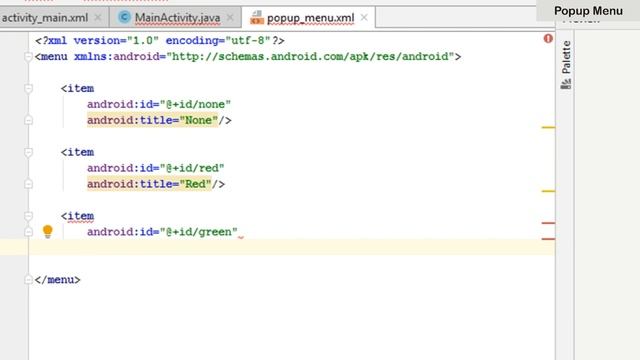Open the MainActivity.java tab

[x=177, y=18]
